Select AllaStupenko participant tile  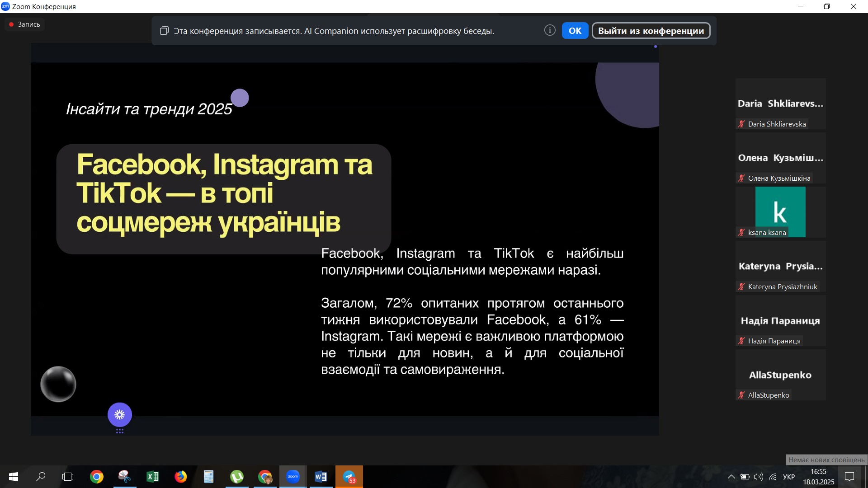780,375
